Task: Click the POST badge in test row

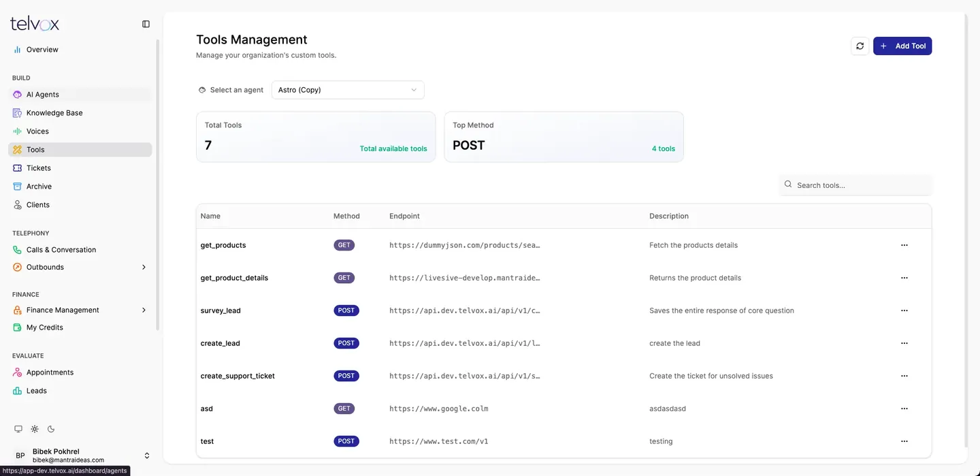Action: 346,441
